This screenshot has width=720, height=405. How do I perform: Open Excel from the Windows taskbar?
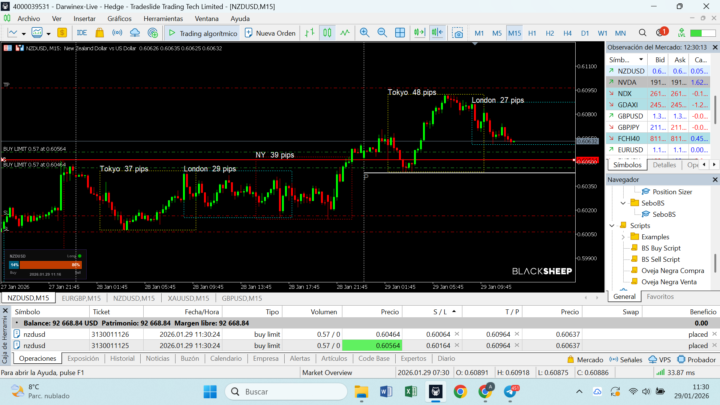point(411,392)
